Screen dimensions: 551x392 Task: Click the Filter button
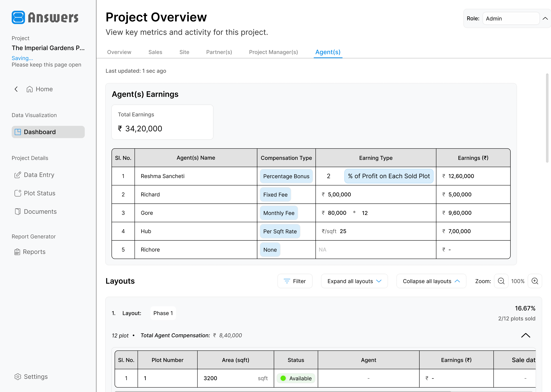[x=295, y=281]
